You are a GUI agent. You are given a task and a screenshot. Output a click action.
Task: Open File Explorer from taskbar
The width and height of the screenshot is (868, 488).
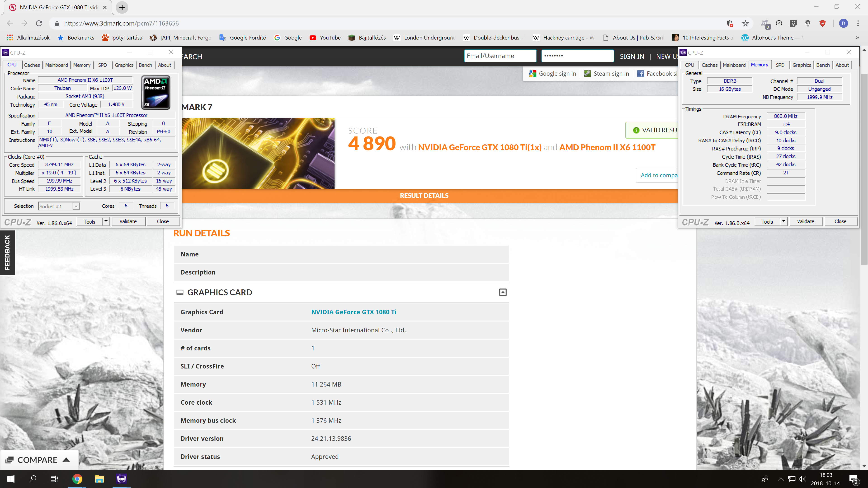[x=99, y=479]
